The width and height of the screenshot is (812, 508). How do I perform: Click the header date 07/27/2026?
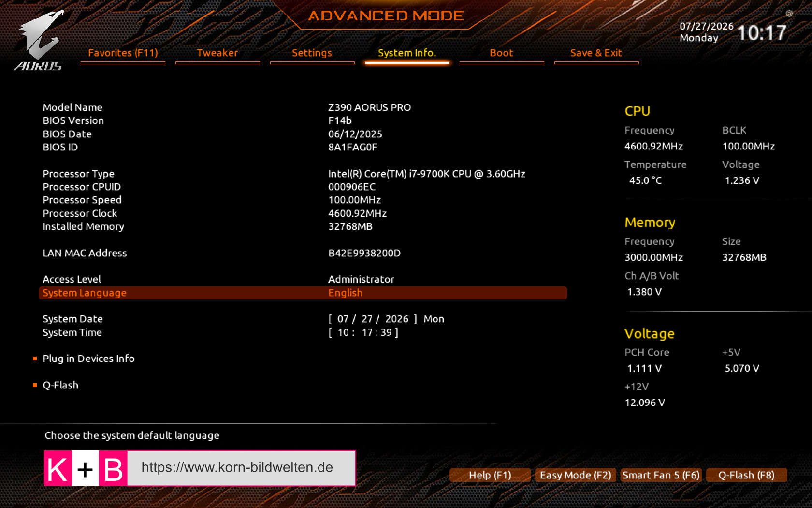click(x=707, y=26)
